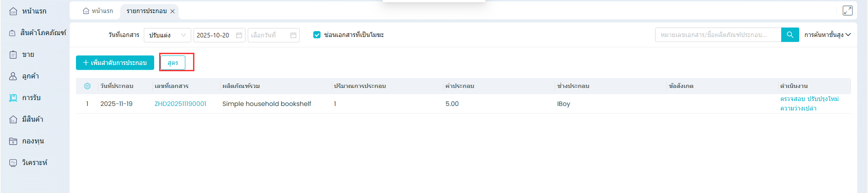Open สินค้าโภคภัณฑ์ in the sidebar
The width and height of the screenshot is (868, 193).
click(x=43, y=33)
